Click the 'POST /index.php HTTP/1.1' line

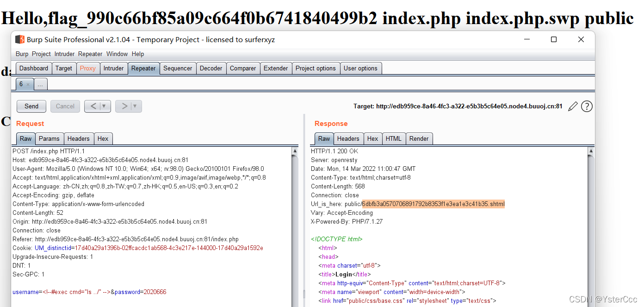[x=49, y=151]
